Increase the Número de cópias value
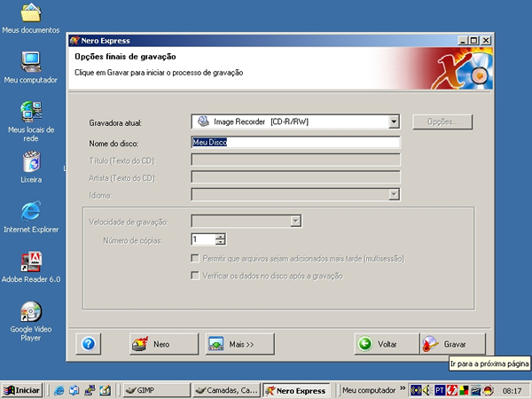Screen dimensions: 532x399 220,237
